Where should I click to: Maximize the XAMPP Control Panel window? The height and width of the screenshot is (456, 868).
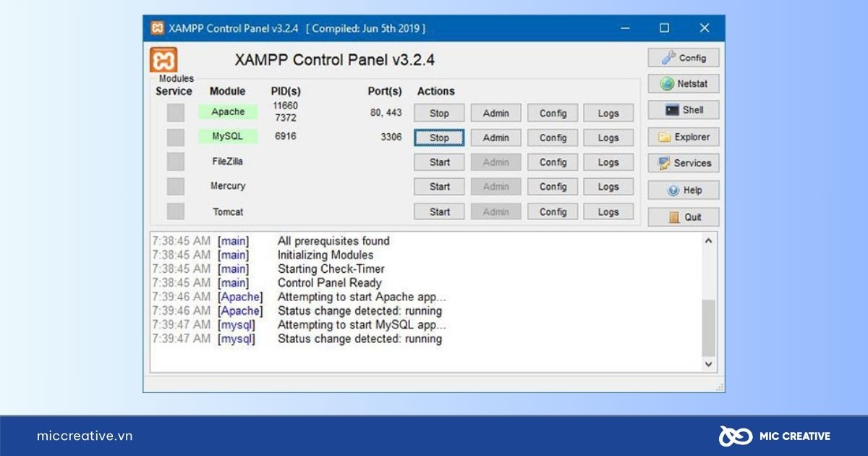click(664, 28)
